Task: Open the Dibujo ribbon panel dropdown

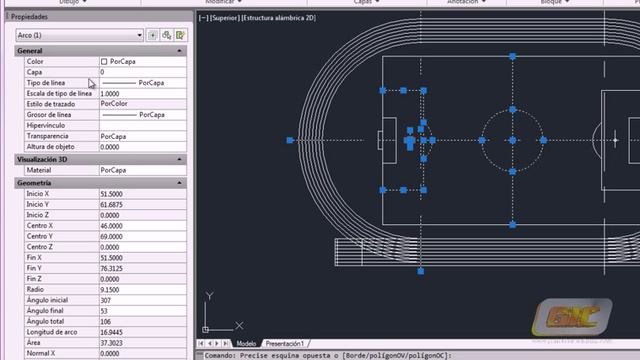Action: (x=73, y=2)
